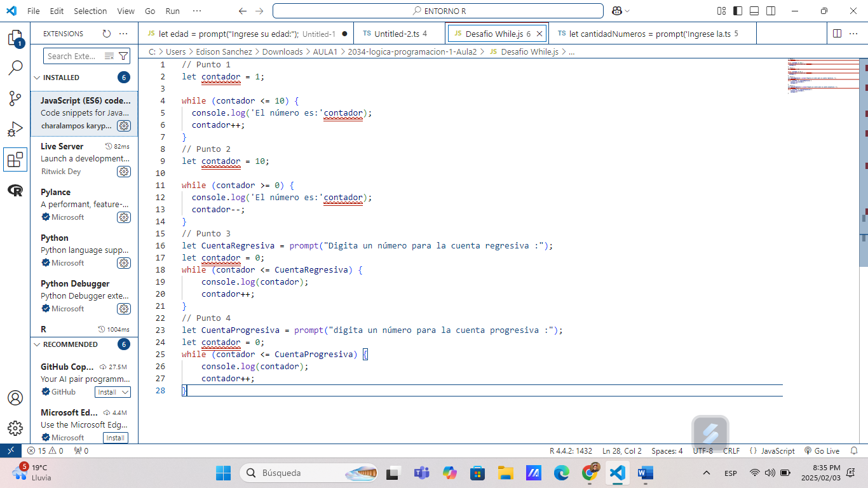
Task: Toggle bottom panel visibility
Action: [x=754, y=11]
